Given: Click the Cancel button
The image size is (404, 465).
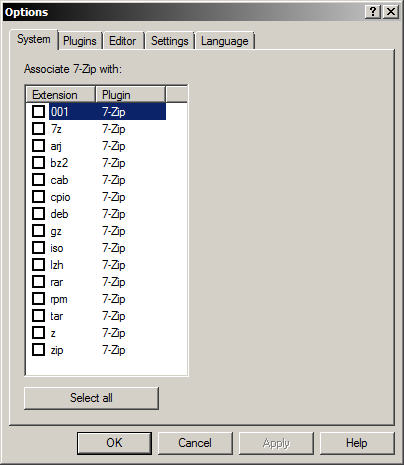Looking at the screenshot, I should (195, 443).
